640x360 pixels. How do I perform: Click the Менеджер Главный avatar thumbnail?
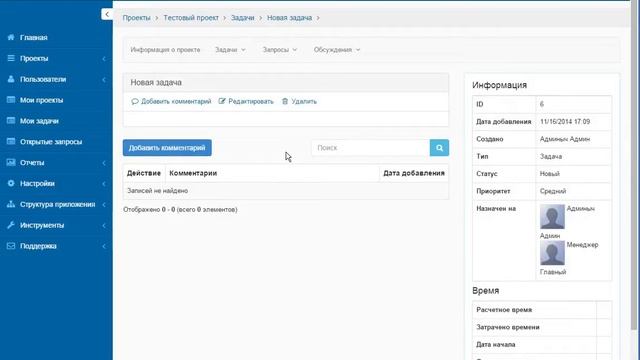[552, 253]
